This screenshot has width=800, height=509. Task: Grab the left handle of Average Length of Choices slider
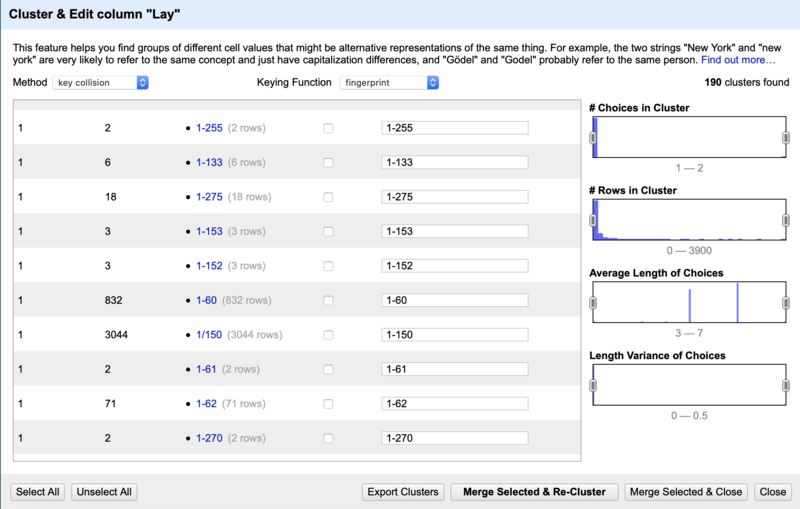click(593, 303)
